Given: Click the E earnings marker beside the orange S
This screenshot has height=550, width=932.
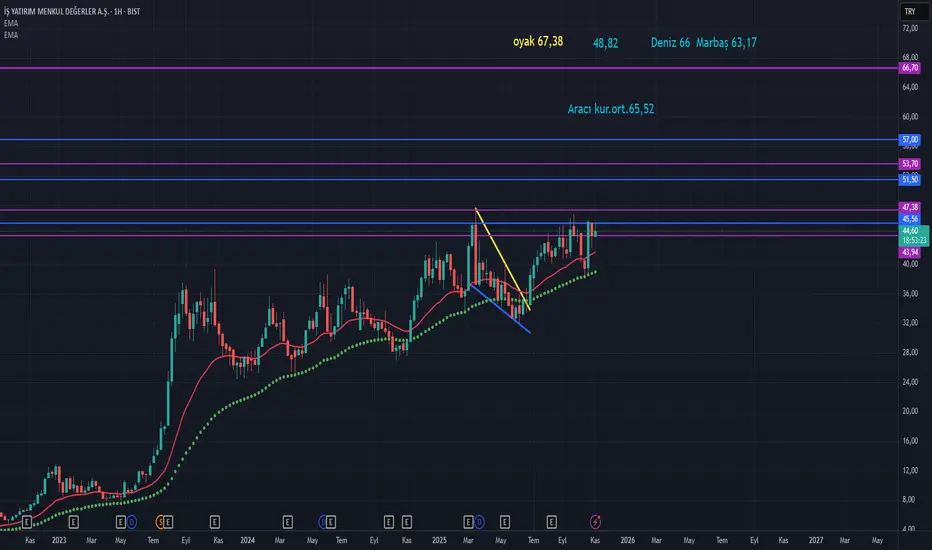Looking at the screenshot, I should click(x=170, y=521).
